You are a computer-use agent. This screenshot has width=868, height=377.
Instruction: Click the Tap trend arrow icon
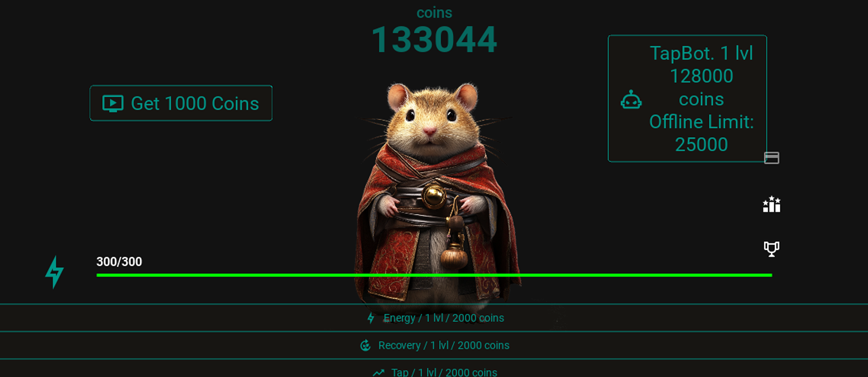378,372
